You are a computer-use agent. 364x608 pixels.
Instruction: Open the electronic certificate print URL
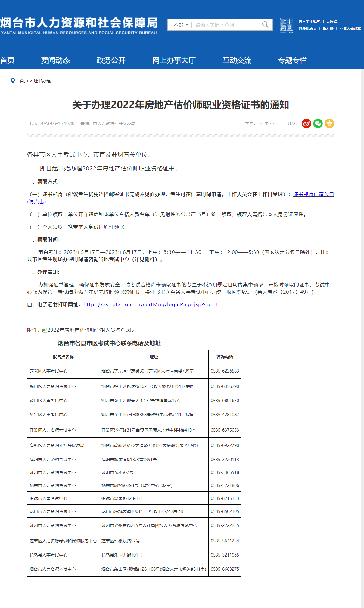[151, 304]
